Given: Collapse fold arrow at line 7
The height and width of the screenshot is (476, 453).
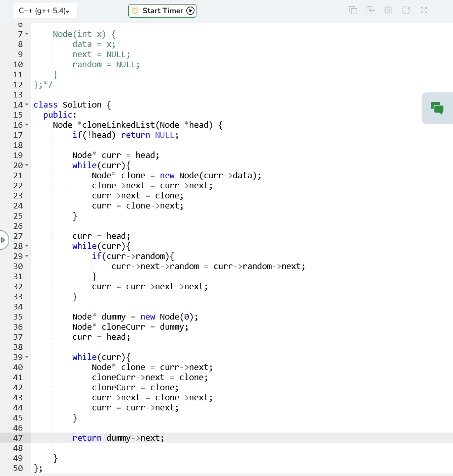Looking at the screenshot, I should (27, 34).
